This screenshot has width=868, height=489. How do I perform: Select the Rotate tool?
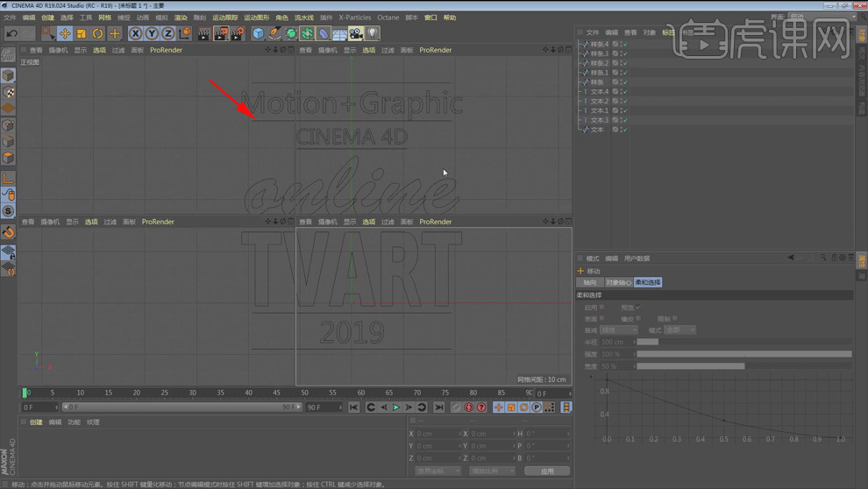coord(98,34)
